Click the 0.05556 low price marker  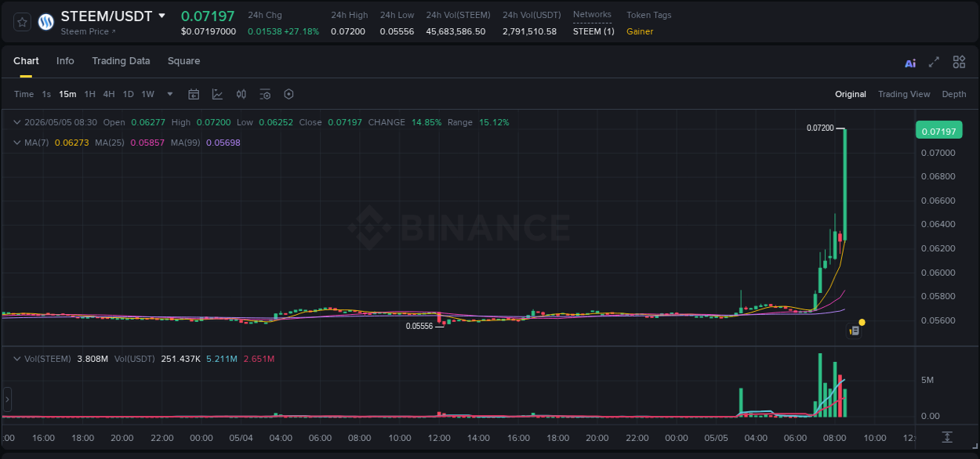coord(419,326)
